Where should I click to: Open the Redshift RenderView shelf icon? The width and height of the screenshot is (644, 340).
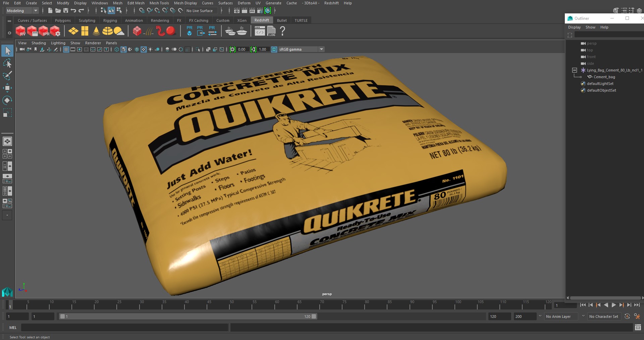tap(20, 31)
